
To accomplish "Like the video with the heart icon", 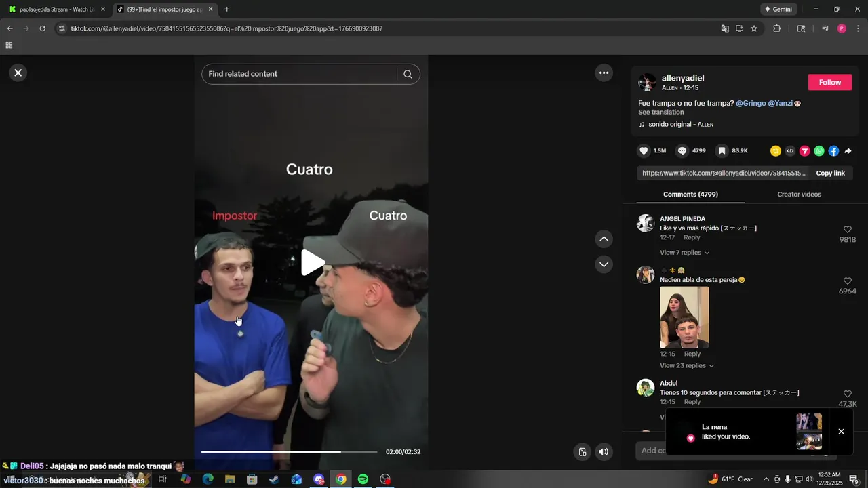I will click(x=644, y=150).
